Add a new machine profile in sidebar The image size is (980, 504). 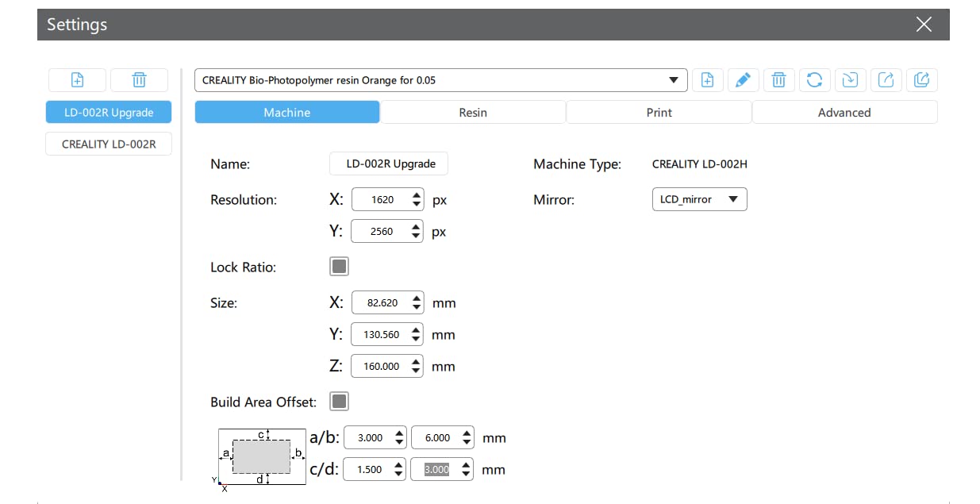pos(77,79)
